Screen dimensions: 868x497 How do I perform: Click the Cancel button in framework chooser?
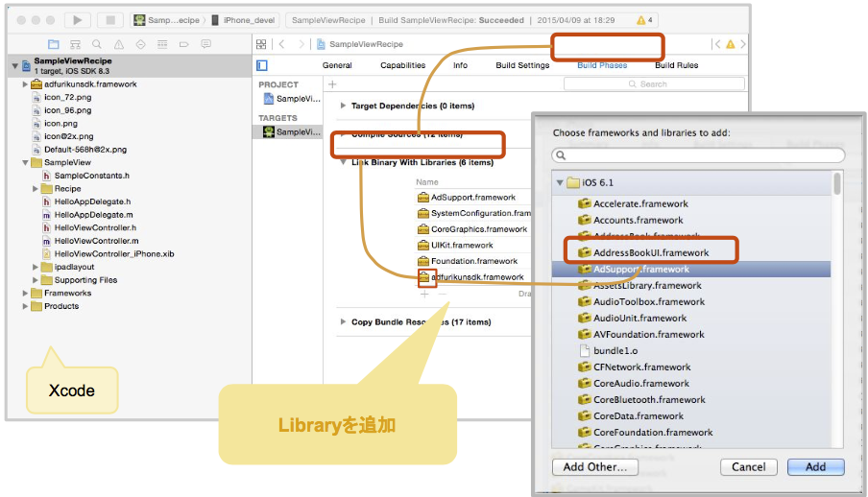point(749,467)
